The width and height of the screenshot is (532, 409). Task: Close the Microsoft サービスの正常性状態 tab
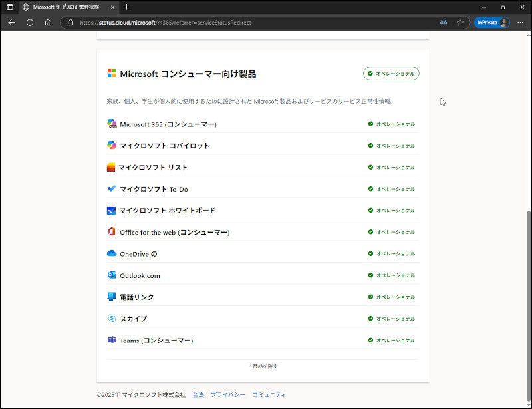click(112, 7)
